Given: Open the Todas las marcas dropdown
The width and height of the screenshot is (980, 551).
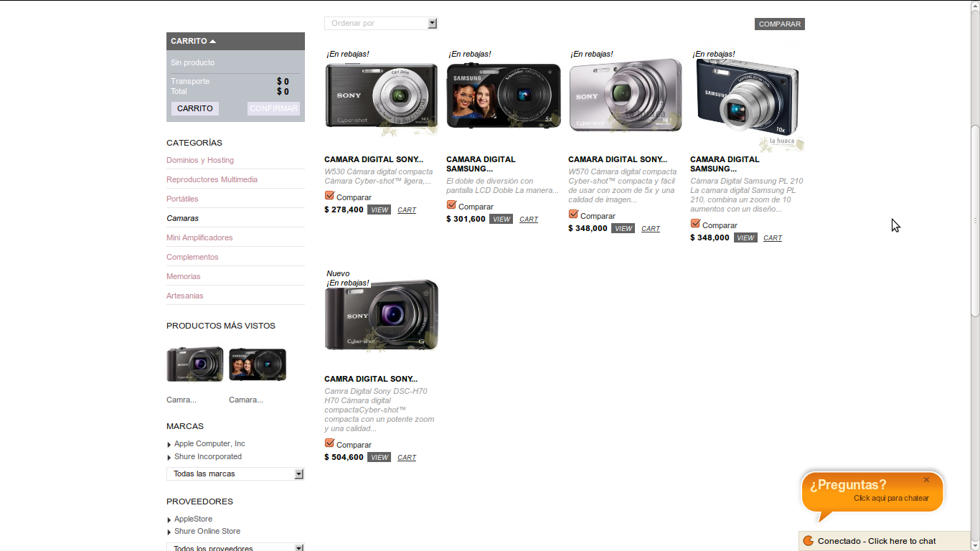Looking at the screenshot, I should tap(235, 474).
